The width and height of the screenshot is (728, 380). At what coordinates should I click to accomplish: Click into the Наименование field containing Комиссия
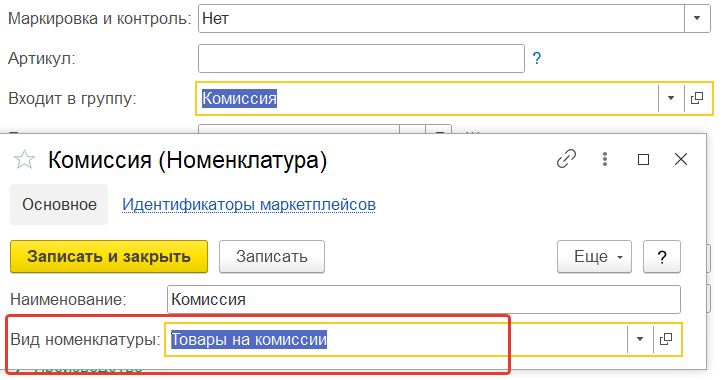click(x=423, y=300)
